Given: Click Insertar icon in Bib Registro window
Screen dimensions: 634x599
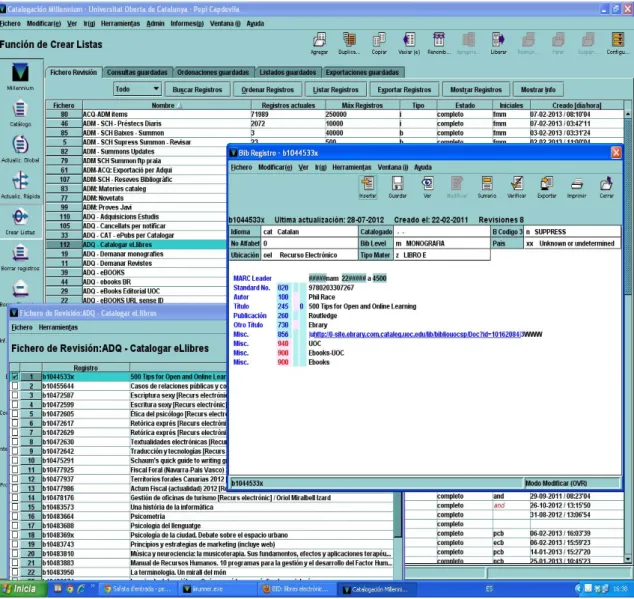Looking at the screenshot, I should click(x=368, y=187).
